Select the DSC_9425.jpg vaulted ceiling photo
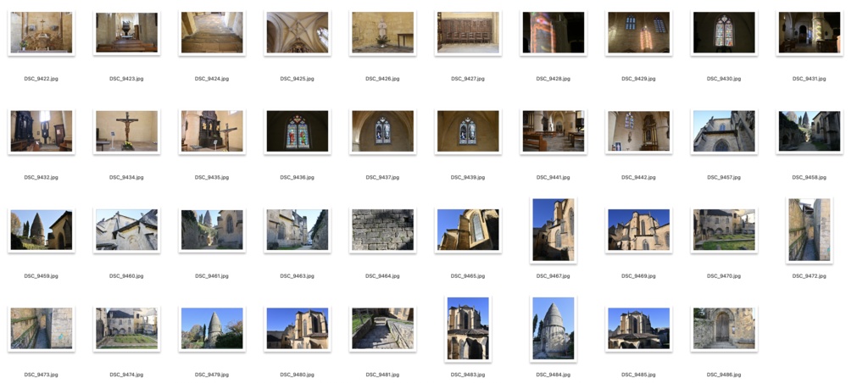 point(298,33)
